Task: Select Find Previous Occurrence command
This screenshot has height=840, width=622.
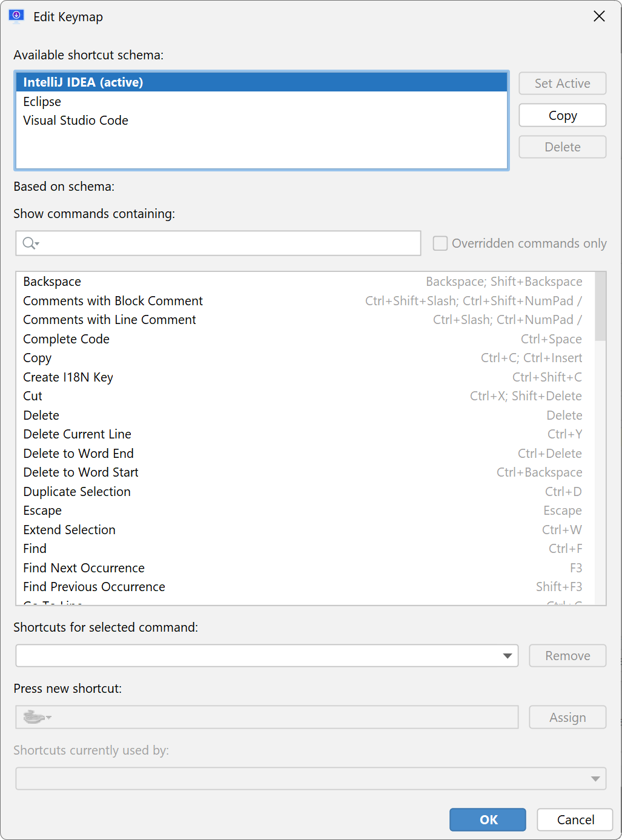Action: click(x=305, y=587)
